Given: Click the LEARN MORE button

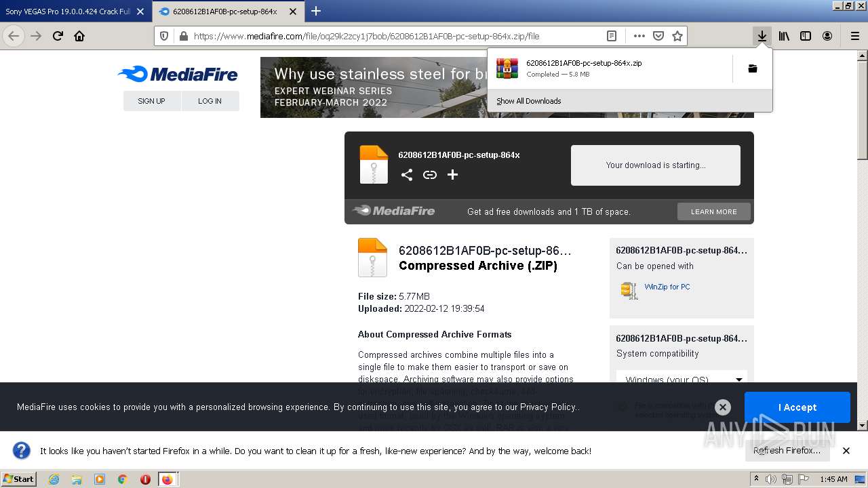Looking at the screenshot, I should (713, 211).
